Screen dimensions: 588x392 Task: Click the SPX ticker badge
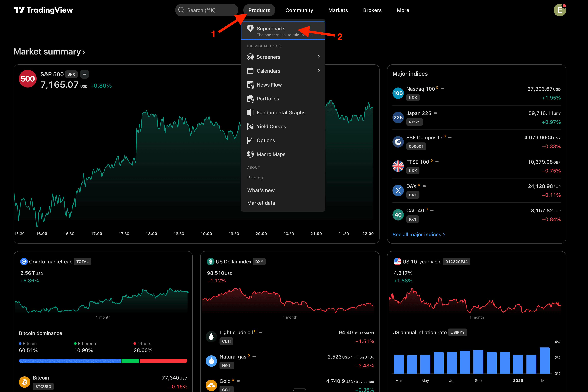point(71,74)
